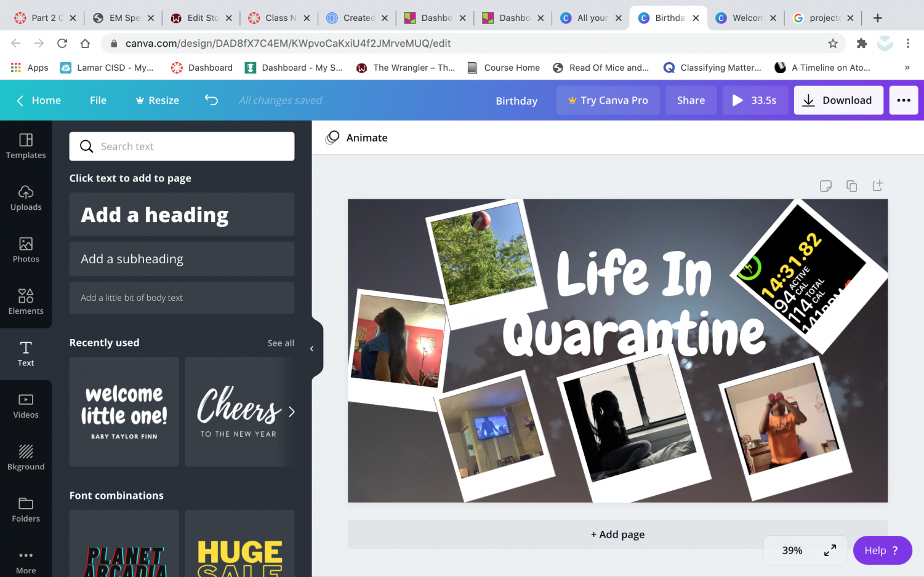Viewport: 924px width, 577px height.
Task: Click the Download button
Action: 838,100
